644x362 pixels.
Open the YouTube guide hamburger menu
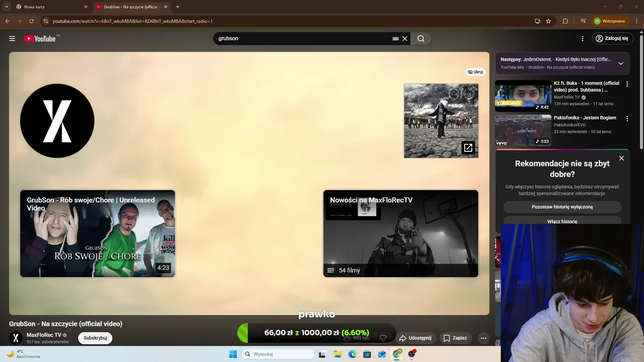click(x=12, y=39)
